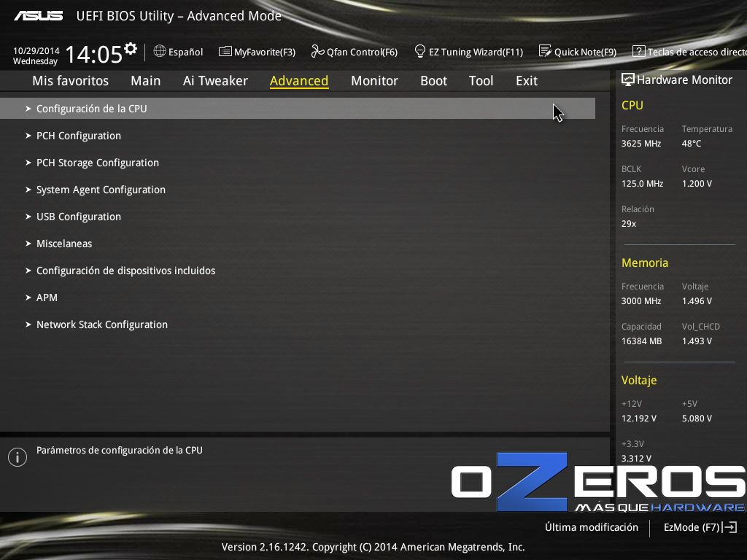Click the CPU temperature value 48°C
The width and height of the screenshot is (747, 560).
click(692, 144)
